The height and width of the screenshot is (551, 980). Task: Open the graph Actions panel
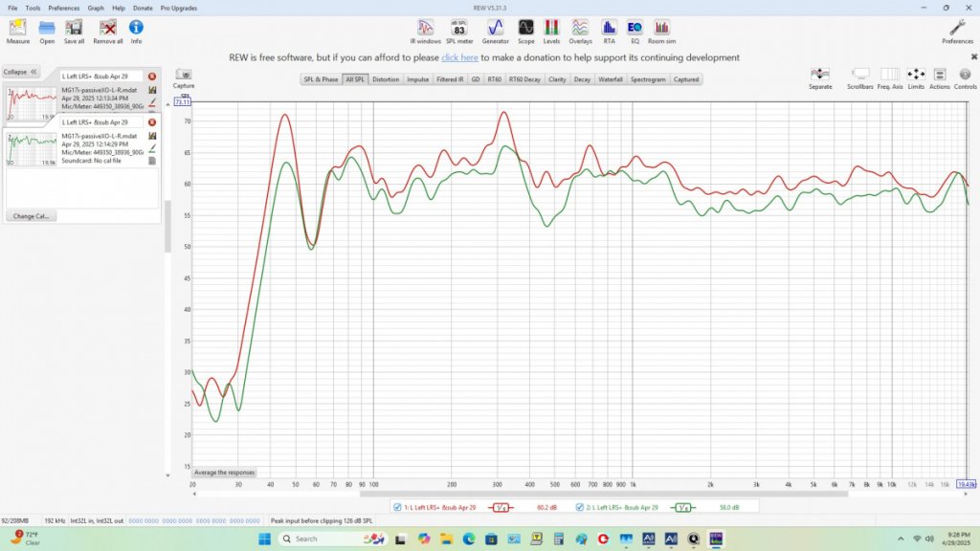click(x=940, y=78)
